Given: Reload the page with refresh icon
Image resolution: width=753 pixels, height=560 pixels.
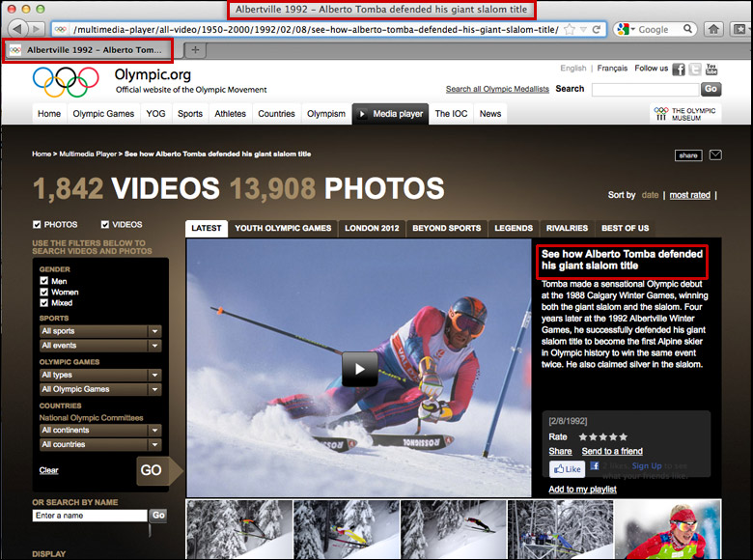Looking at the screenshot, I should [x=597, y=29].
